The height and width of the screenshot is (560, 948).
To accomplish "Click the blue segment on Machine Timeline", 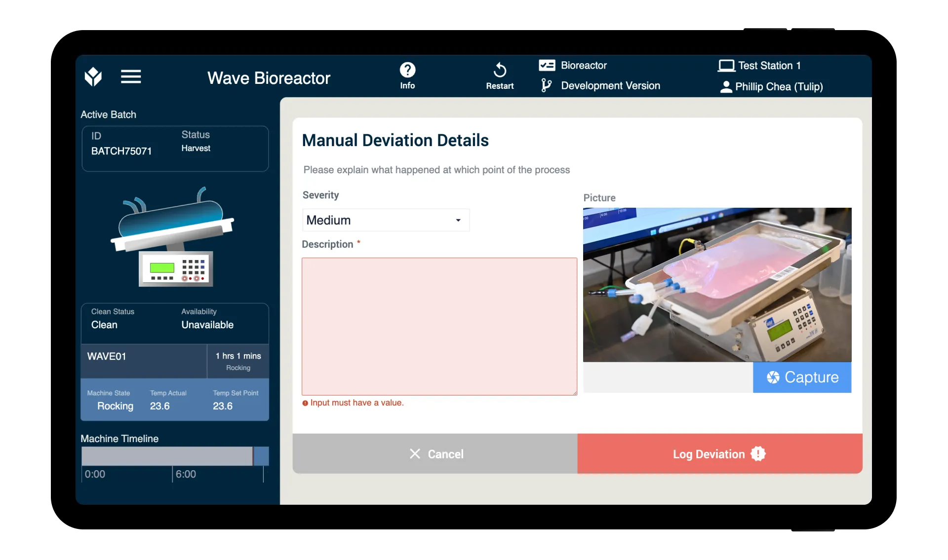I will 261,456.
